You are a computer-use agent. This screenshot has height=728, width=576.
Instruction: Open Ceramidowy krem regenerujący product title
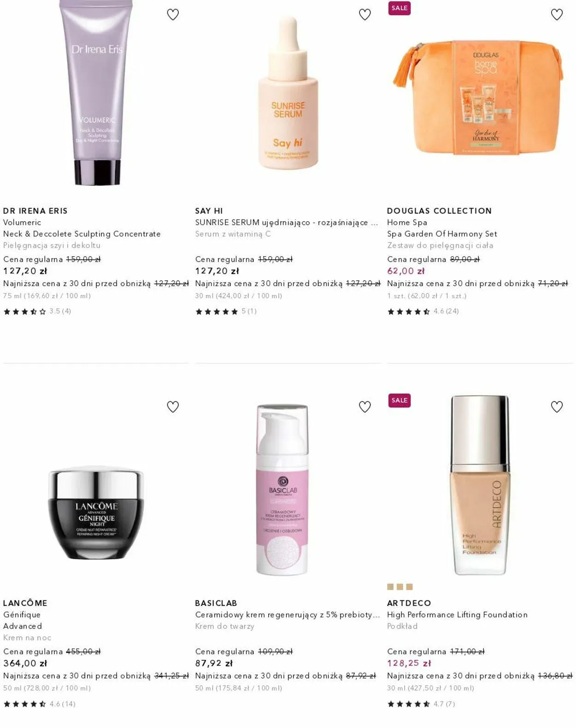tap(288, 615)
